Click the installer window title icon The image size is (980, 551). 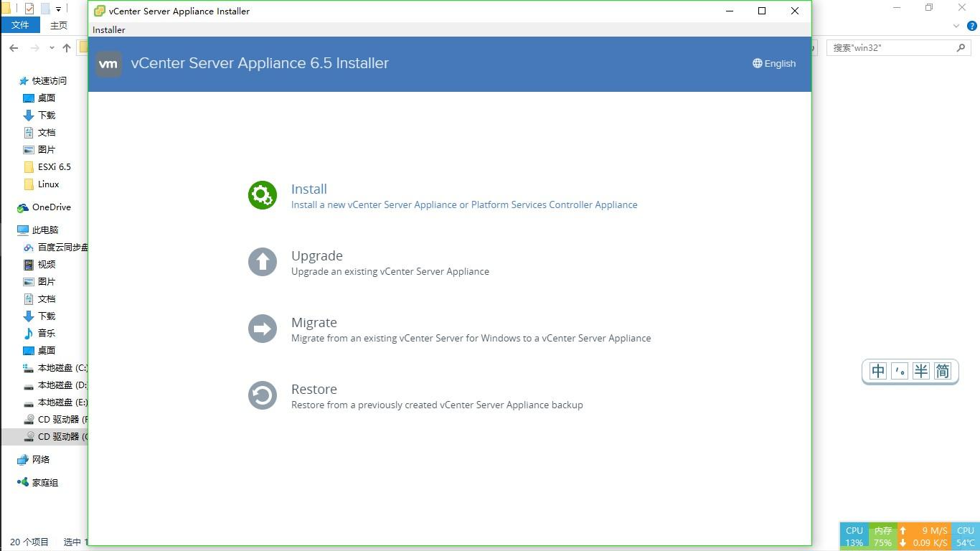click(x=100, y=11)
